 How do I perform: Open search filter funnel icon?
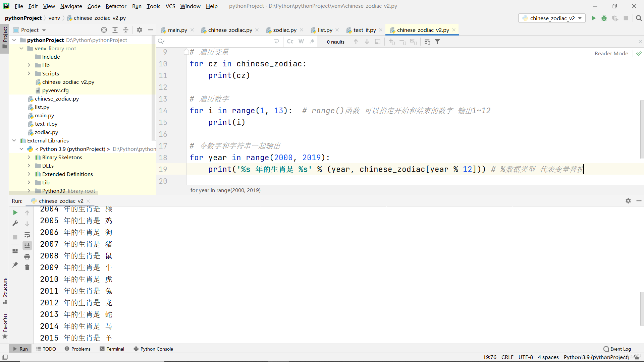[437, 42]
